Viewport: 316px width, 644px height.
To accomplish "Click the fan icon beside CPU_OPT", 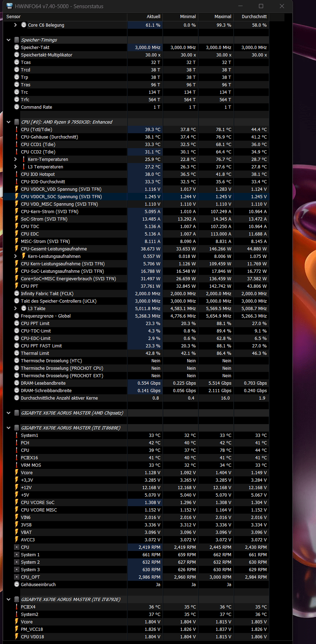I will [17, 577].
